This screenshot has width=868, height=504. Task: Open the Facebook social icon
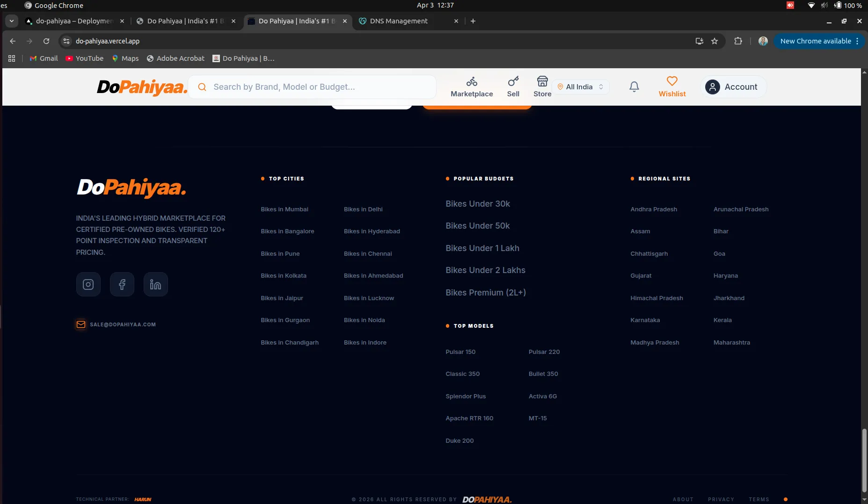[122, 284]
